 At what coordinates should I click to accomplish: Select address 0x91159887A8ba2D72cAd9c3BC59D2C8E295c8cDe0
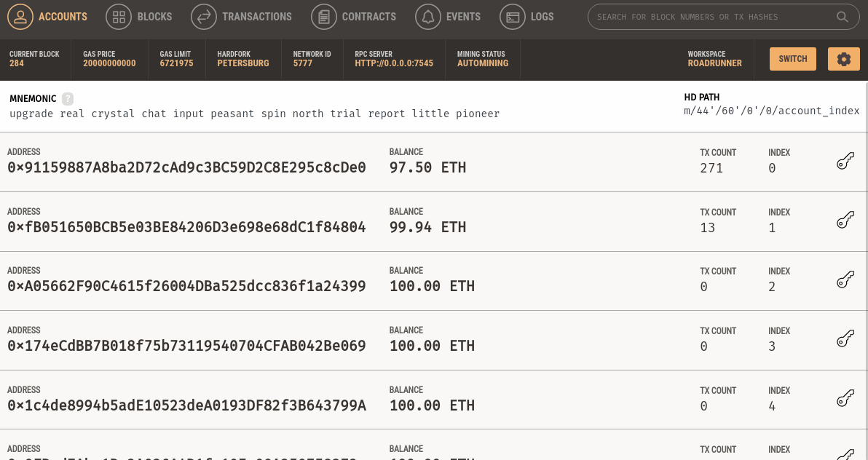(186, 168)
